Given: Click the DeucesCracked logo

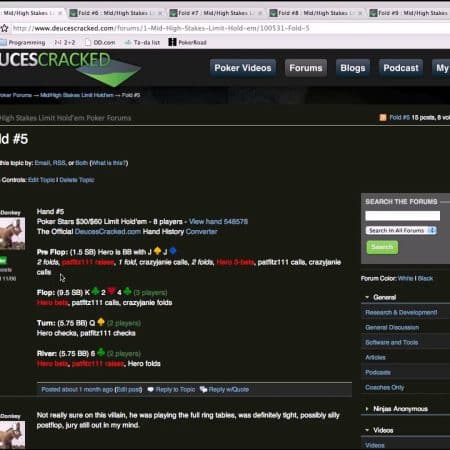Looking at the screenshot, I should click(70, 68).
